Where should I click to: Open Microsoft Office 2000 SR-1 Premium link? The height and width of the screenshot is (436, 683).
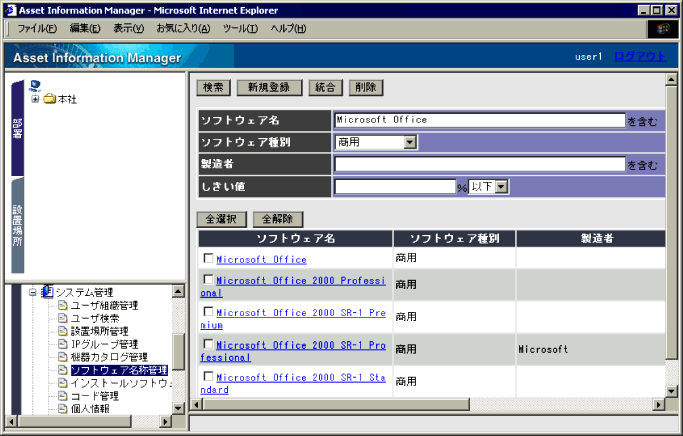click(293, 319)
